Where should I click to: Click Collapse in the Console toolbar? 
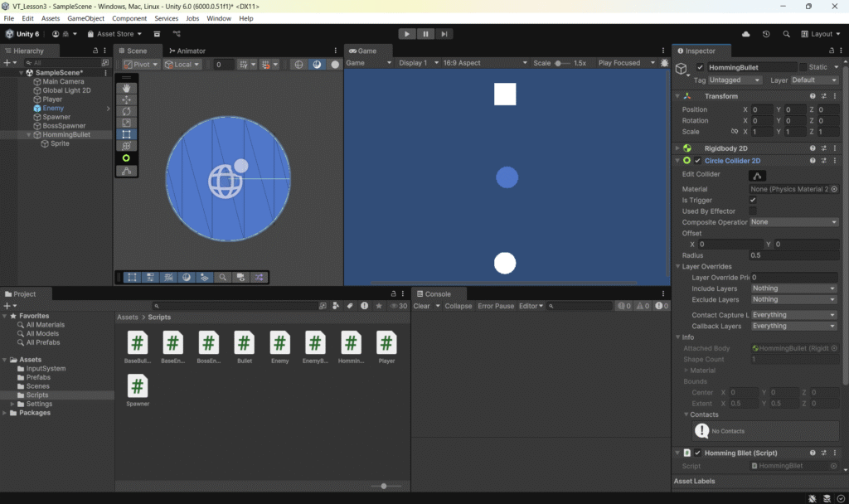(x=458, y=306)
